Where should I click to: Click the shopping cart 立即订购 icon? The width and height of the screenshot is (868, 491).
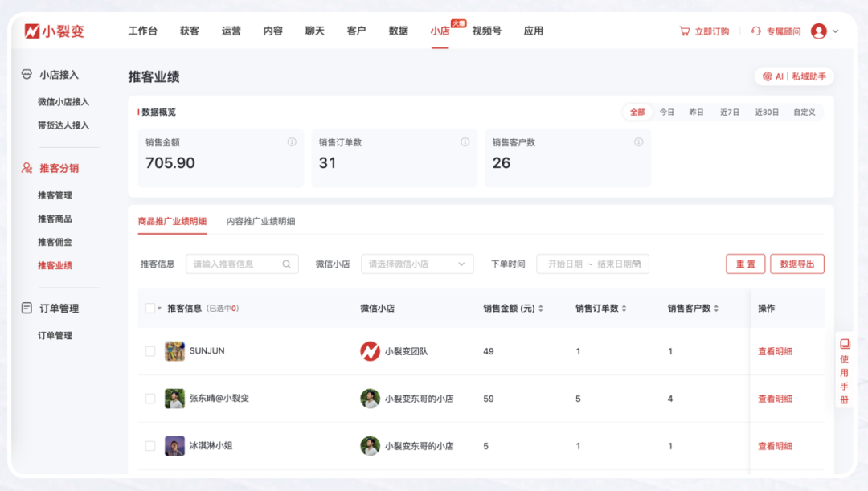click(684, 31)
